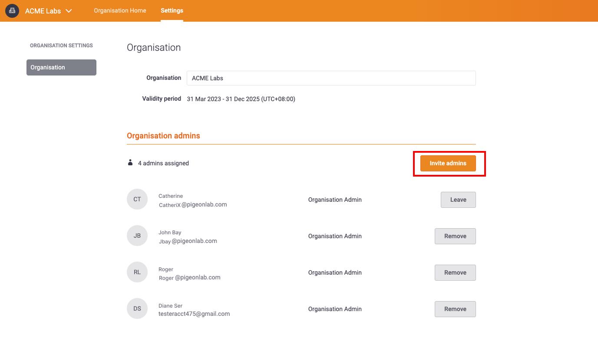598x364 pixels.
Task: Click the CT avatar for Catherine
Action: coord(137,200)
